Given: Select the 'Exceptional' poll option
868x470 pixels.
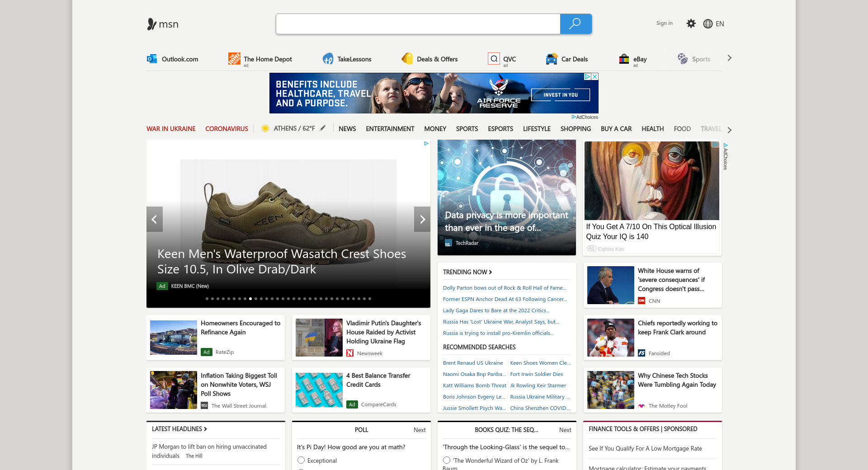Looking at the screenshot, I should click(301, 460).
